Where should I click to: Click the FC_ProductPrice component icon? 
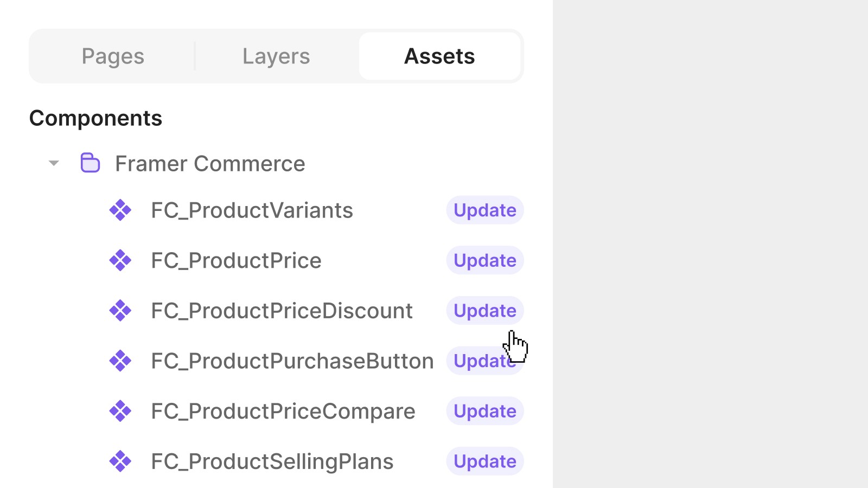[x=120, y=260]
